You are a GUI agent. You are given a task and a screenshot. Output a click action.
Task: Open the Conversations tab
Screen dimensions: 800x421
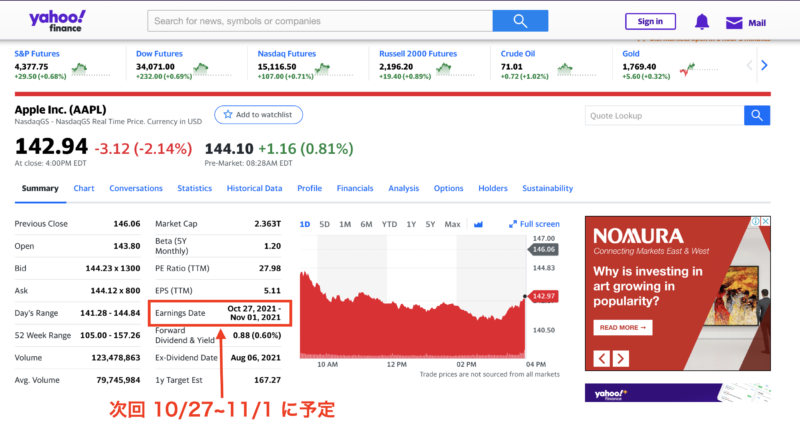click(136, 188)
